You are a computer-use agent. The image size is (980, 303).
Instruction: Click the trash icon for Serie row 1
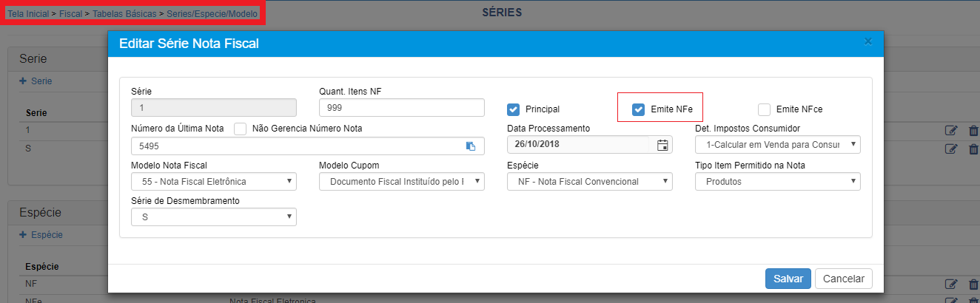point(974,131)
